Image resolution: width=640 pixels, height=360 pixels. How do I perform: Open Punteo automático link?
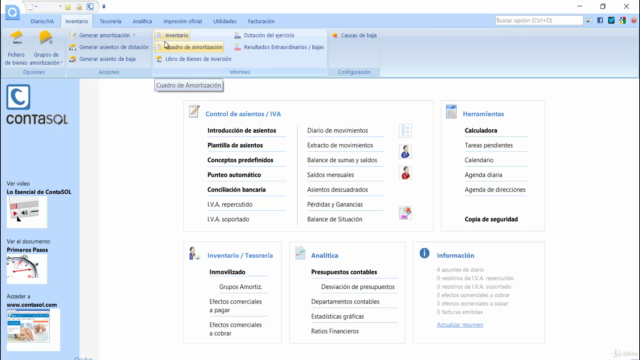tap(234, 175)
